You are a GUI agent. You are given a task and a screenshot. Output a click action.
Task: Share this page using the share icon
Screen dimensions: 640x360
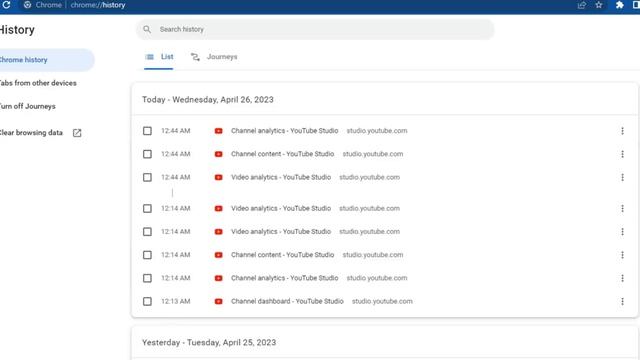pos(582,5)
